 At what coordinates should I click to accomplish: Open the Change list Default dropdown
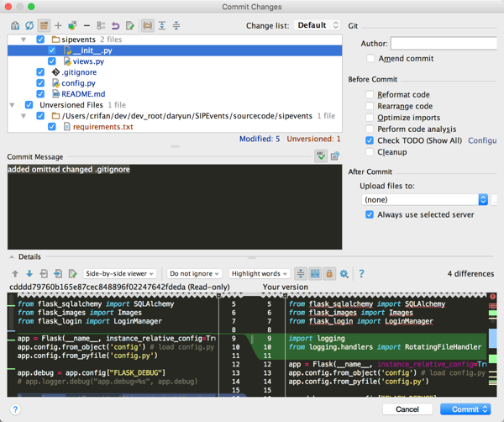pyautogui.click(x=318, y=26)
